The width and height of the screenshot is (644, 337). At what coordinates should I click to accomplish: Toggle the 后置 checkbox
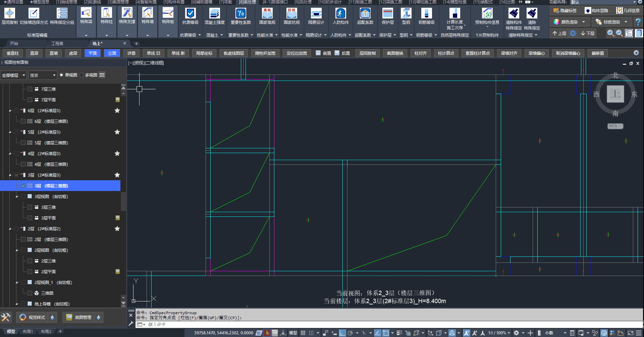click(337, 53)
